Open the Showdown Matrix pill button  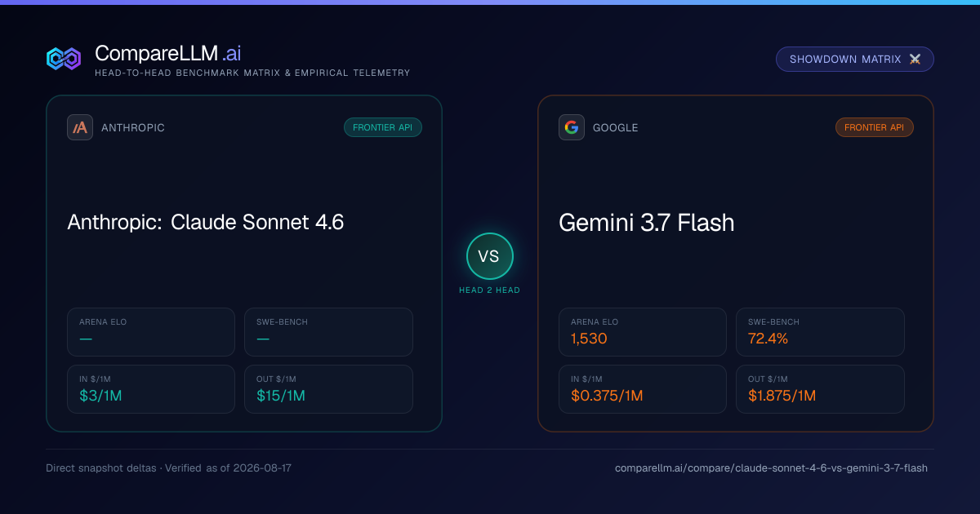(855, 60)
